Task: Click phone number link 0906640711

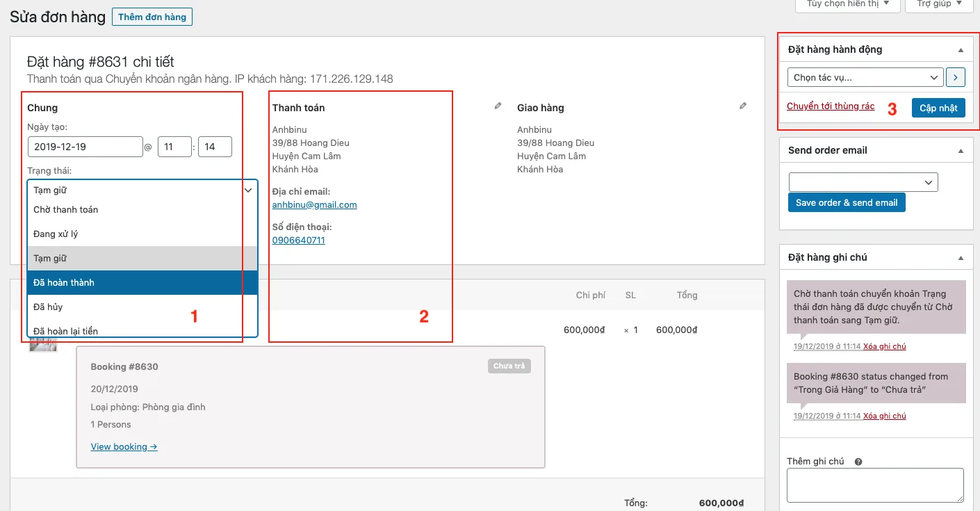Action: [x=298, y=241]
